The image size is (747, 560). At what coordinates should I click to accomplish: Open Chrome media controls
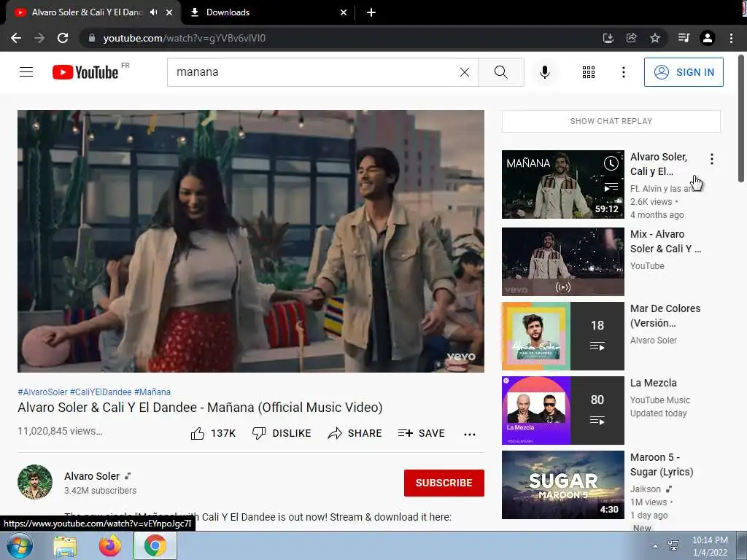click(x=684, y=38)
